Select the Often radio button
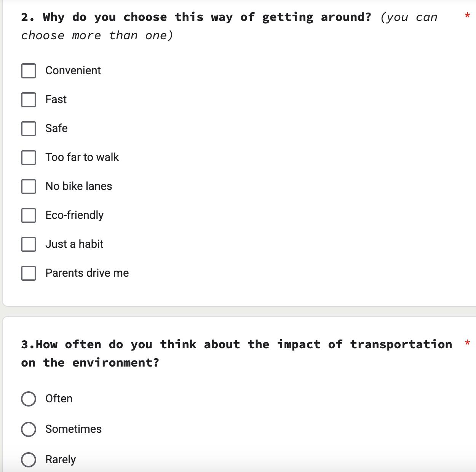The height and width of the screenshot is (472, 476). (29, 399)
